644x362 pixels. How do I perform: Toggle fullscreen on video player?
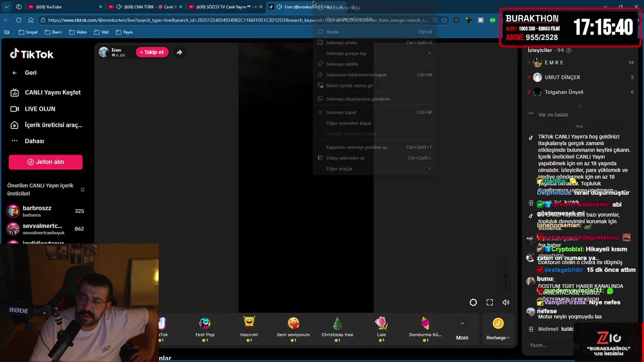click(490, 302)
